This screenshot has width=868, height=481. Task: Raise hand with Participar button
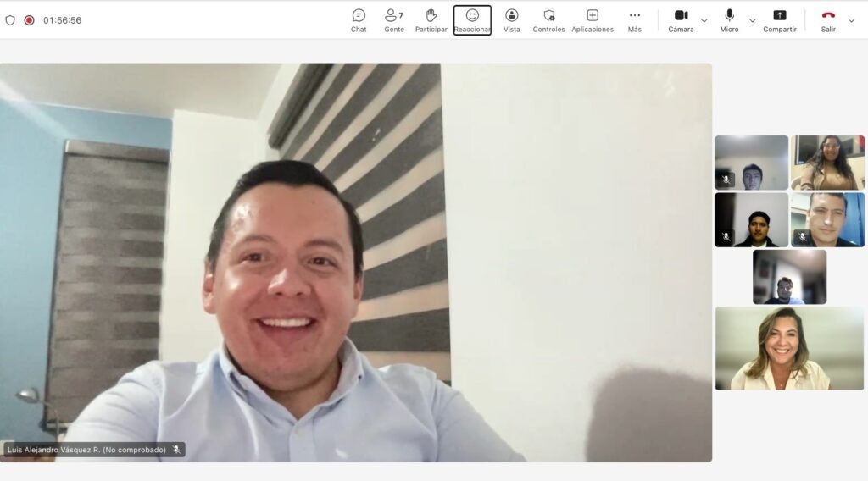[x=431, y=19]
